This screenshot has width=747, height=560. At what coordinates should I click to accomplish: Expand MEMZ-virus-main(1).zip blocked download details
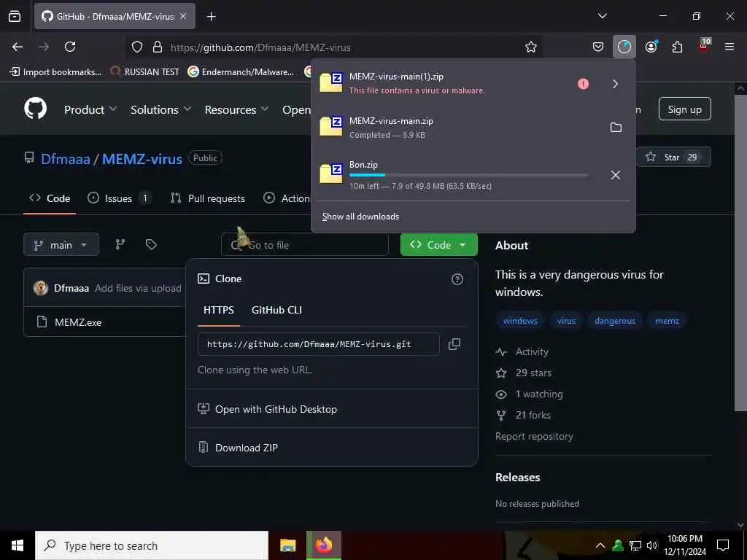click(615, 84)
